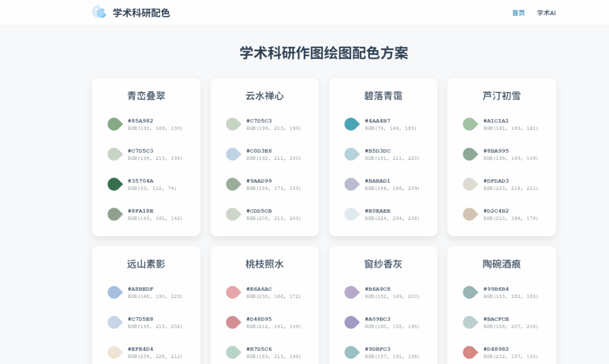
Task: Click the #E6A6AC hex code text
Action: [259, 289]
